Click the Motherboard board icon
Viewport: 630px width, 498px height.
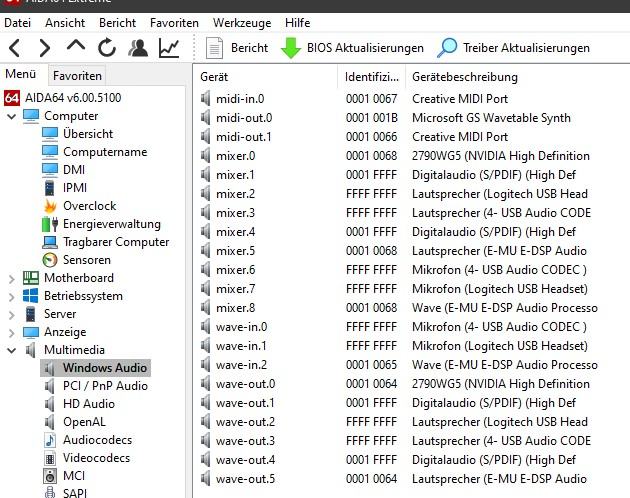31,278
